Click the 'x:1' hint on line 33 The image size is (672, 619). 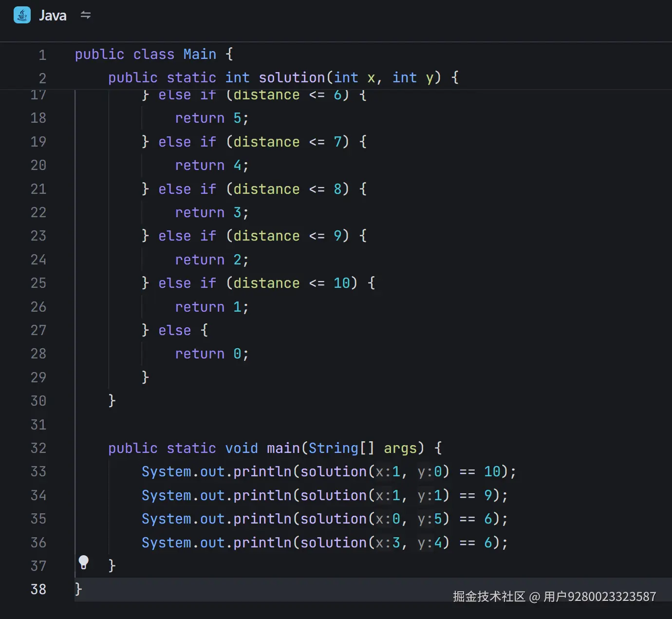coord(388,471)
